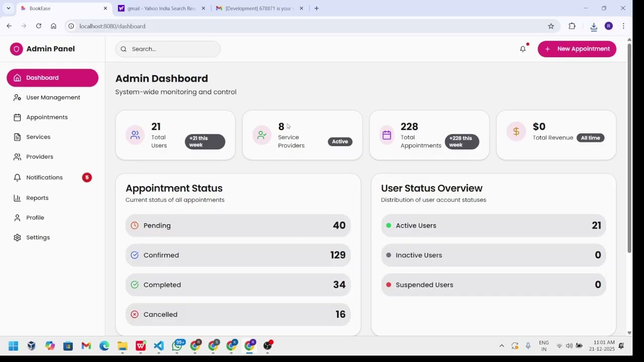Screen dimensions: 644x362
Task: Go to User Management in sidebar
Action: [52, 98]
